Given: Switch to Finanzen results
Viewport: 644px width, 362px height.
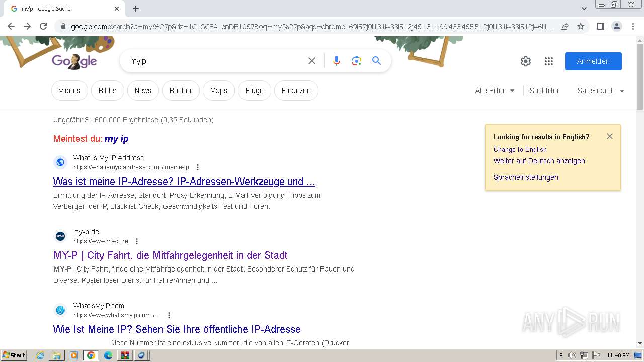Looking at the screenshot, I should pyautogui.click(x=296, y=90).
